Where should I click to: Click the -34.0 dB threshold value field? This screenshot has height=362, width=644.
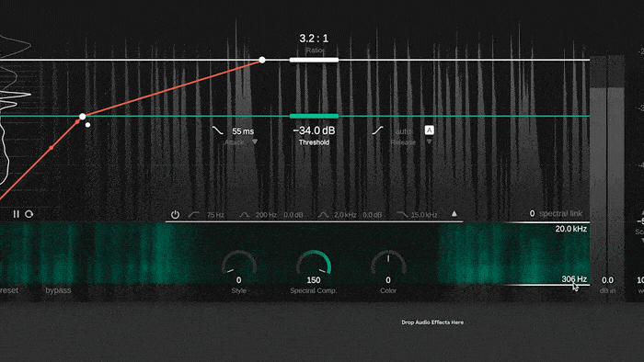click(315, 130)
